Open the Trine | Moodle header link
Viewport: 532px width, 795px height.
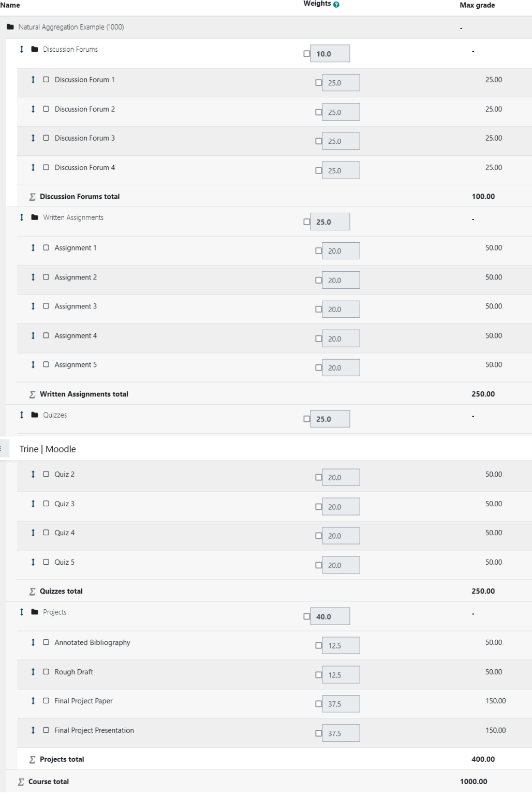coord(47,449)
